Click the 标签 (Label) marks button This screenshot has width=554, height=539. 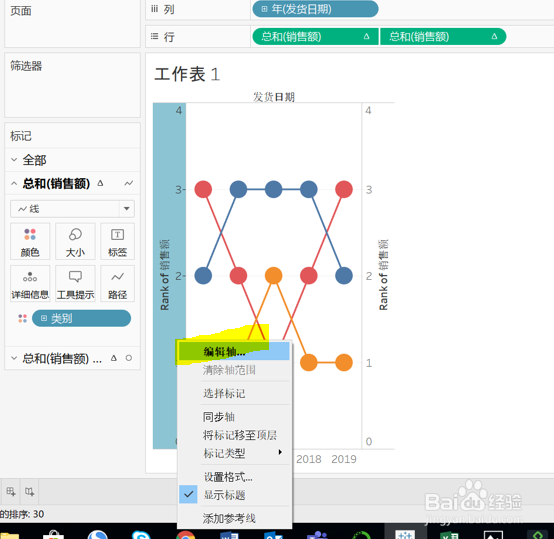pos(117,242)
